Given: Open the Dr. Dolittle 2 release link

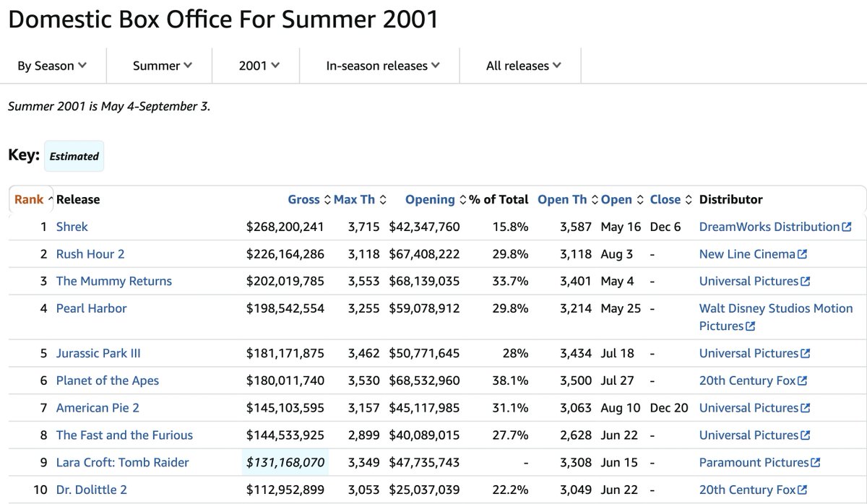Looking at the screenshot, I should (x=92, y=490).
